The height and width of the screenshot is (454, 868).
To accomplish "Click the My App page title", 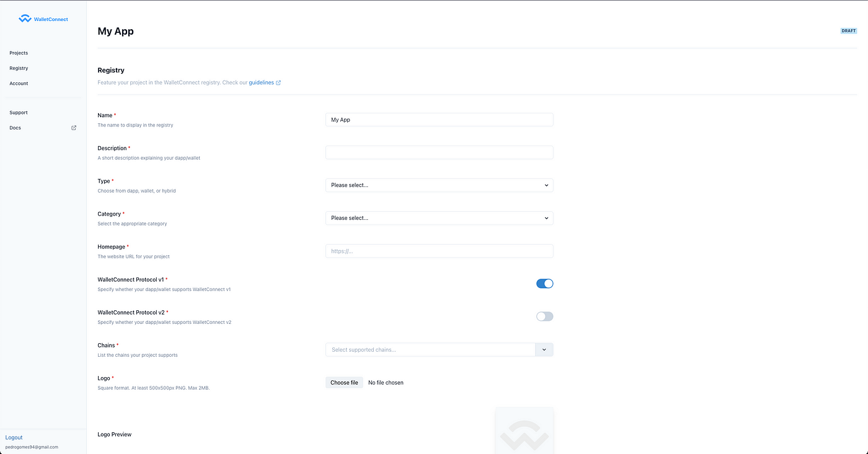I will (x=115, y=31).
